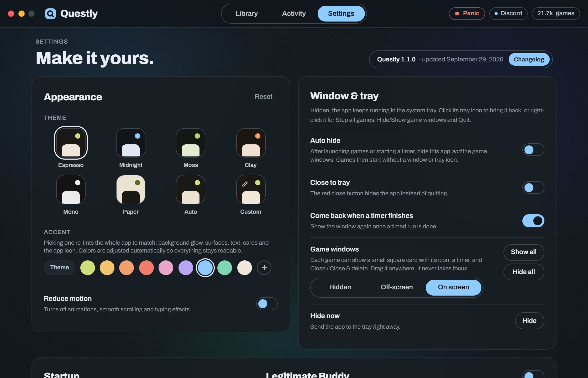The width and height of the screenshot is (588, 378).
Task: Click the Window & tray heading
Action: (x=344, y=96)
